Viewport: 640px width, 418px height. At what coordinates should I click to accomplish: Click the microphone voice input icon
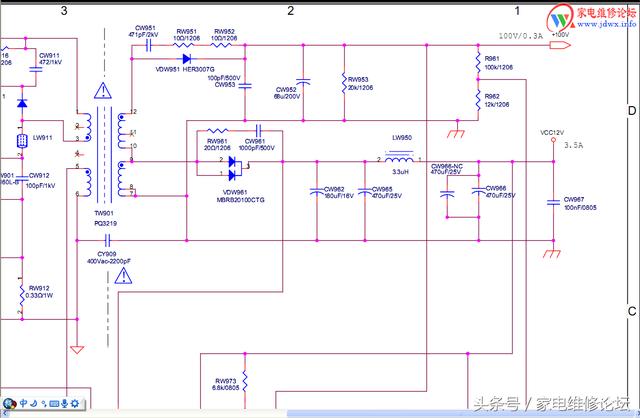[x=64, y=404]
